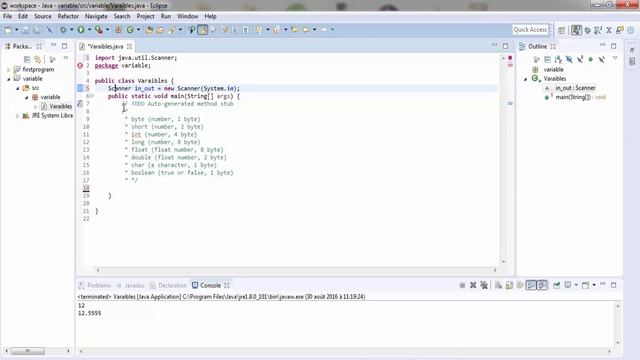Open the New file dropdown arrow in toolbar
The height and width of the screenshot is (360, 640).
pyautogui.click(x=16, y=30)
